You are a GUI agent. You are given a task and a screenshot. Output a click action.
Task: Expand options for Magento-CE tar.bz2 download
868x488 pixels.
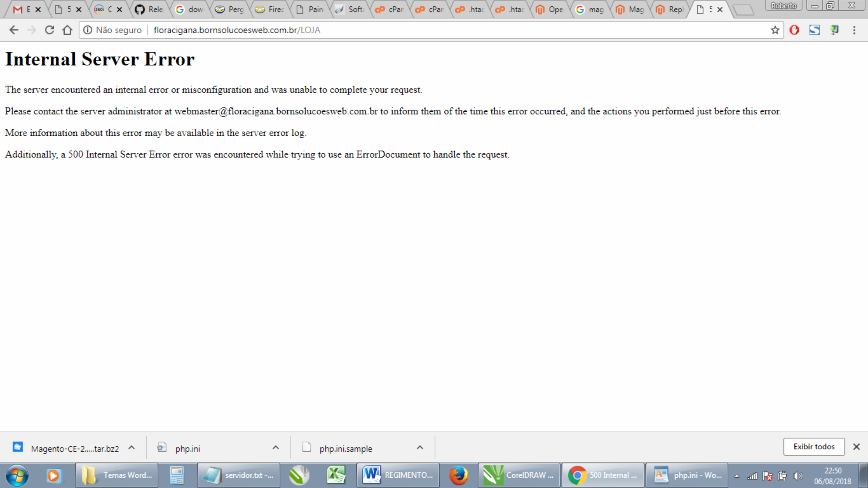132,447
